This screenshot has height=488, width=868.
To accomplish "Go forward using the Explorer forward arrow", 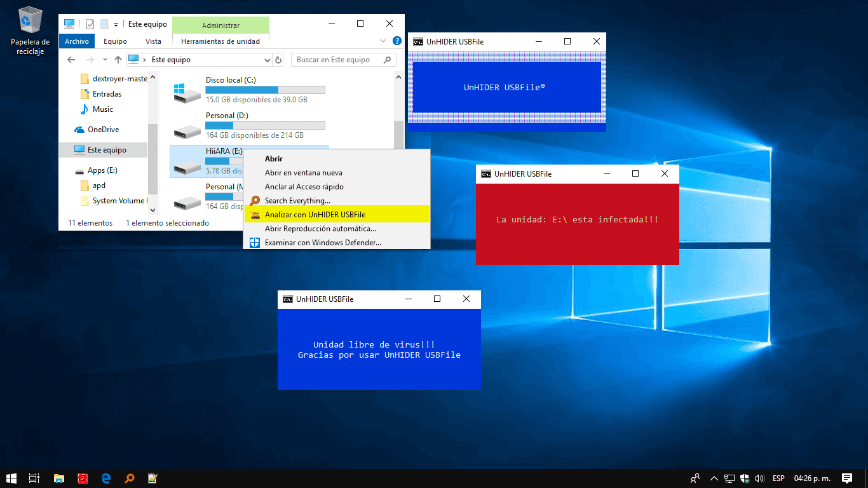I will pyautogui.click(x=90, y=60).
